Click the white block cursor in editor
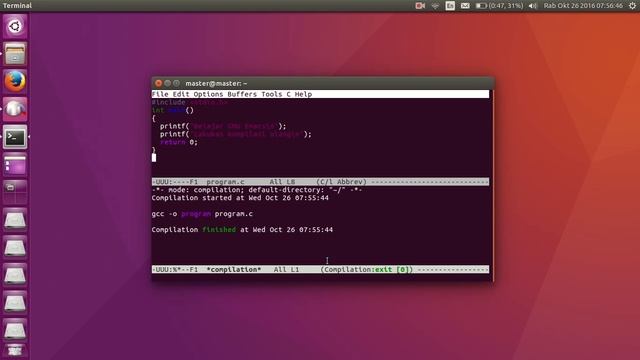Screen dimensions: 640x360 (x=154, y=158)
